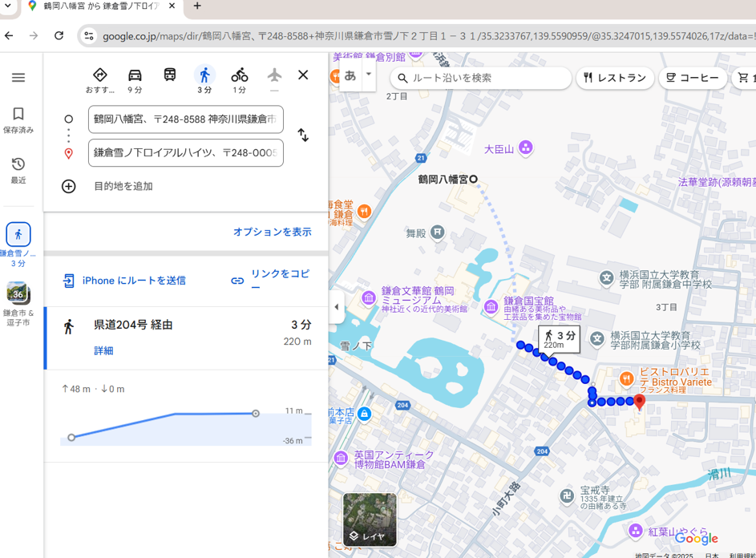Click the browser address bar URL
The height and width of the screenshot is (558, 756).
click(429, 36)
